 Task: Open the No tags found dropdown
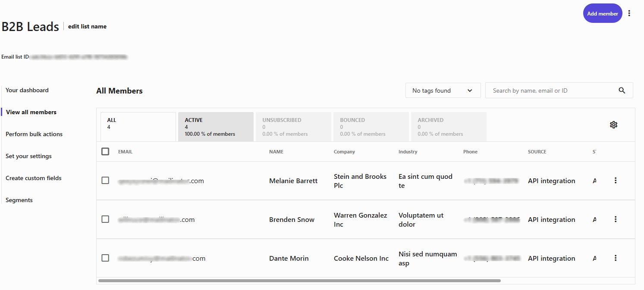click(443, 90)
